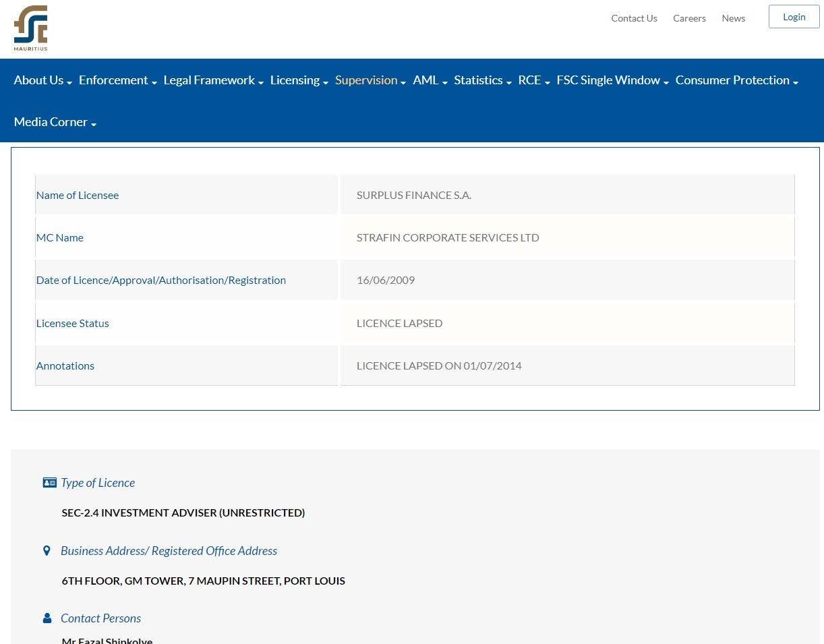
Task: Open the Supervision menu
Action: (x=370, y=80)
